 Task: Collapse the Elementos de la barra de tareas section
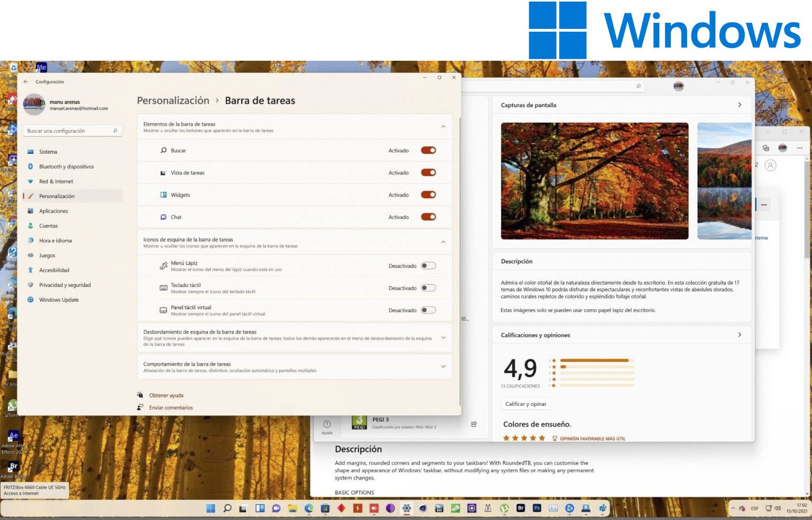click(x=444, y=127)
